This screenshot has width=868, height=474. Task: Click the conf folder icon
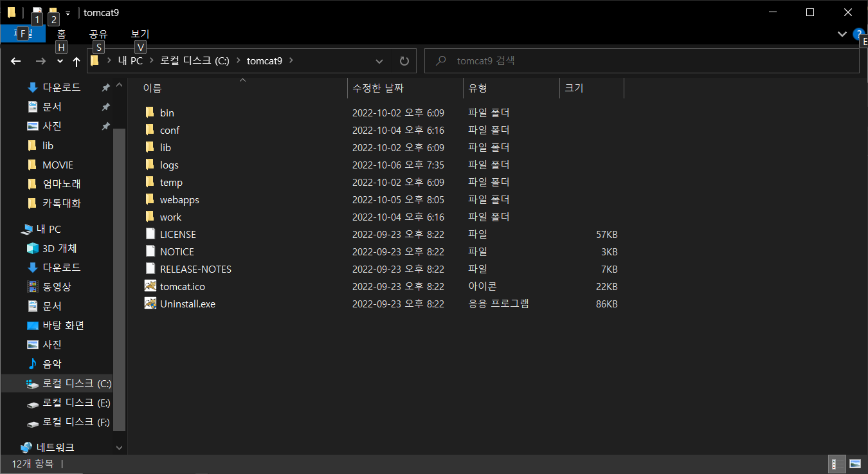pyautogui.click(x=150, y=130)
